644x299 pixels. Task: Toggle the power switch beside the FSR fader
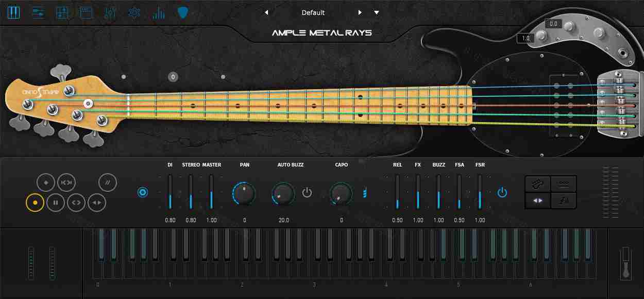click(x=502, y=192)
